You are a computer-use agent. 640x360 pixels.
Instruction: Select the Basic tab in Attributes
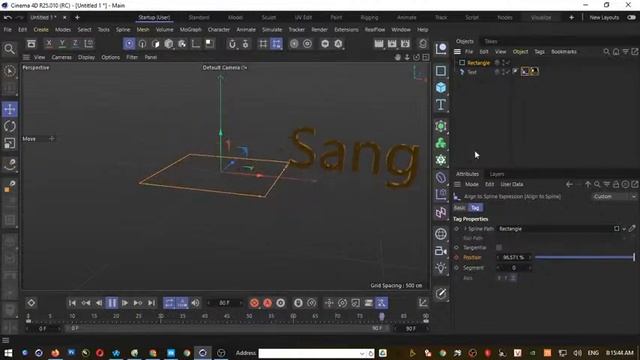[460, 208]
